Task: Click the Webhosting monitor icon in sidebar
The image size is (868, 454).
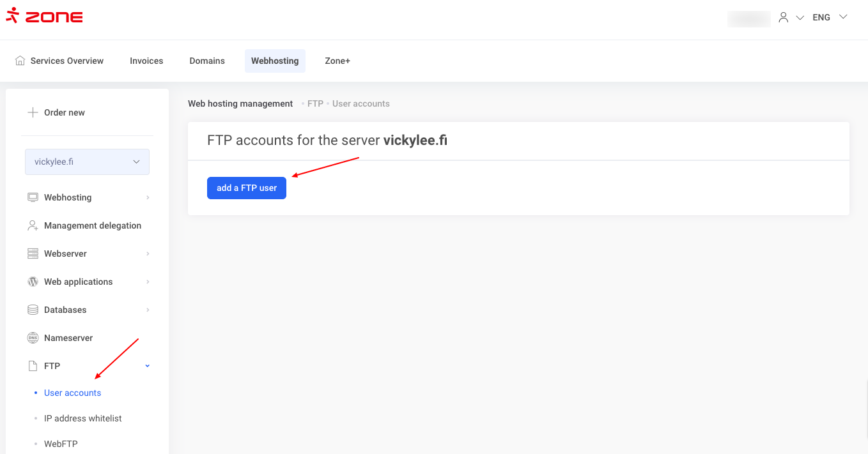Action: 33,197
